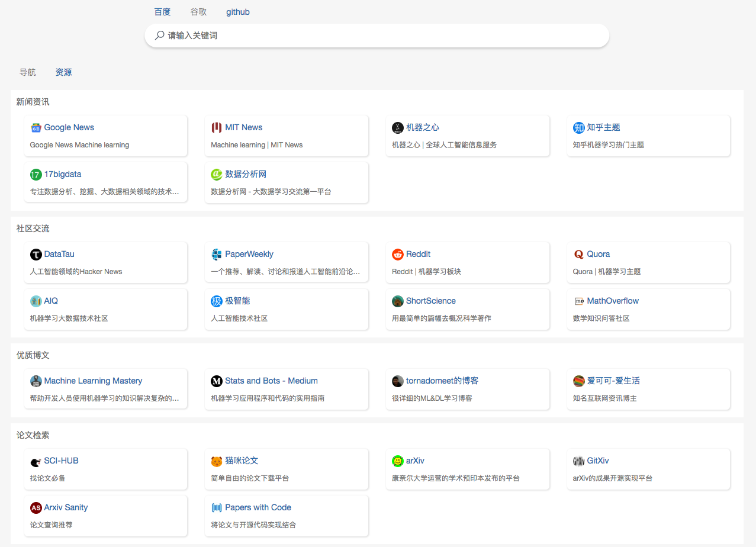Click the ShortScience avatar icon
756x547 pixels.
point(398,301)
